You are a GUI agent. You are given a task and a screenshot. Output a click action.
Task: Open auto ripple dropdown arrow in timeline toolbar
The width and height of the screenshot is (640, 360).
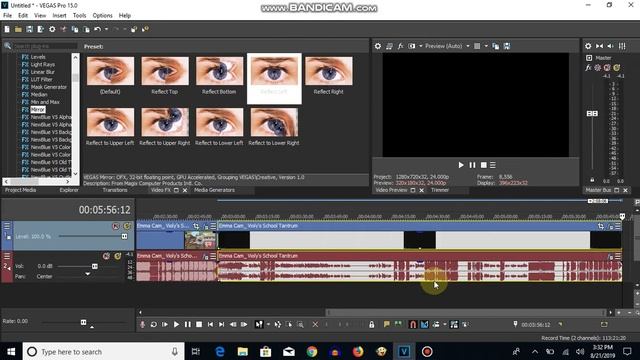click(444, 324)
